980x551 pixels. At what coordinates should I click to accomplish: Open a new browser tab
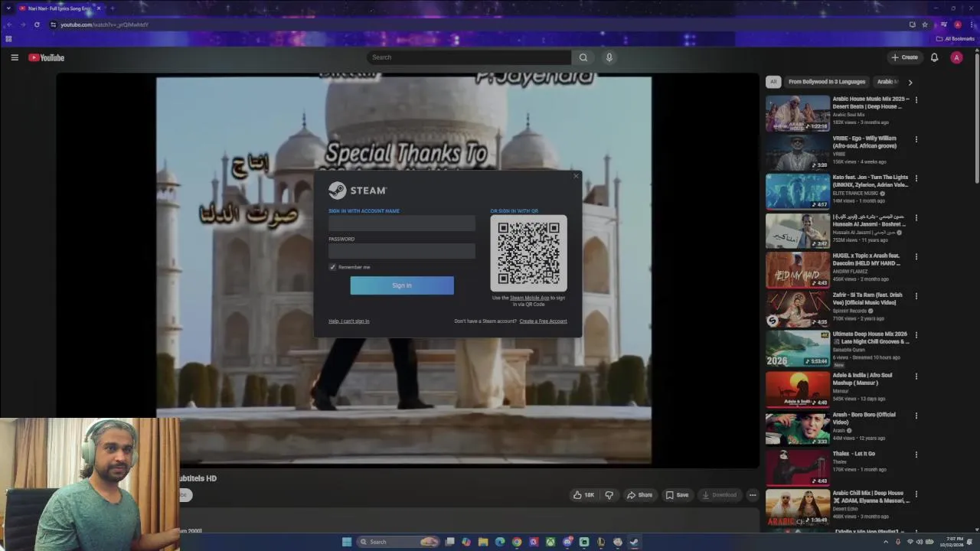click(x=113, y=8)
